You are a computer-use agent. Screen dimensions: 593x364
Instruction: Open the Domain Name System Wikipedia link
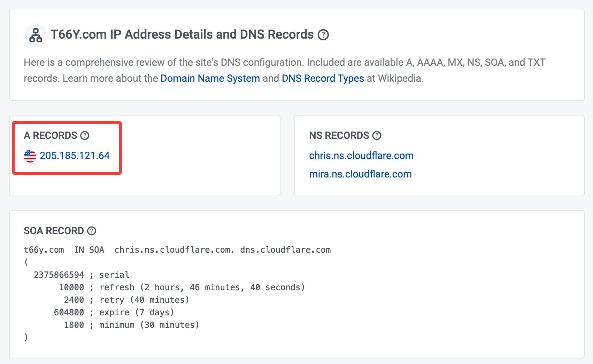click(210, 78)
